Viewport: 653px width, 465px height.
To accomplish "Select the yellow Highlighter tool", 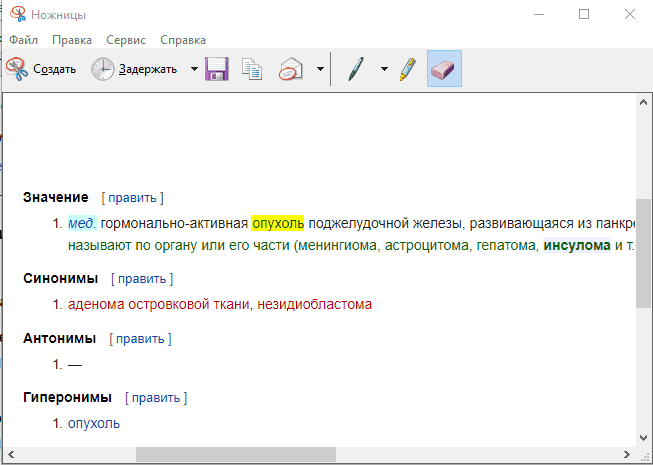I will (407, 69).
